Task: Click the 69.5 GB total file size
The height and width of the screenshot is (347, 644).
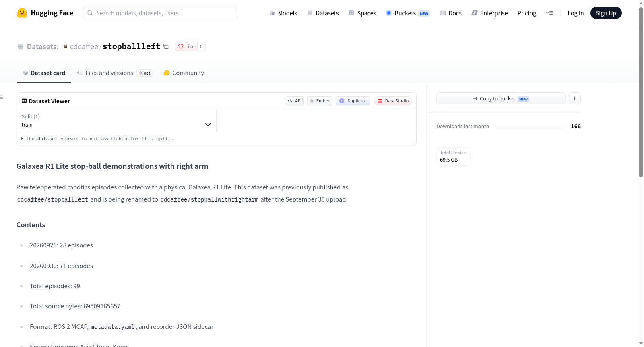Action: pos(449,160)
